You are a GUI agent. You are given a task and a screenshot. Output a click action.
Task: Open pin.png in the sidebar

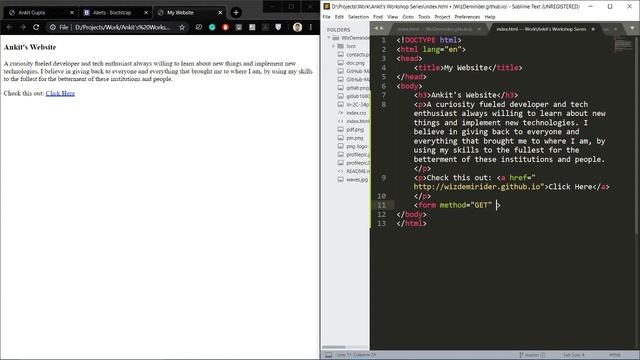[x=355, y=138]
